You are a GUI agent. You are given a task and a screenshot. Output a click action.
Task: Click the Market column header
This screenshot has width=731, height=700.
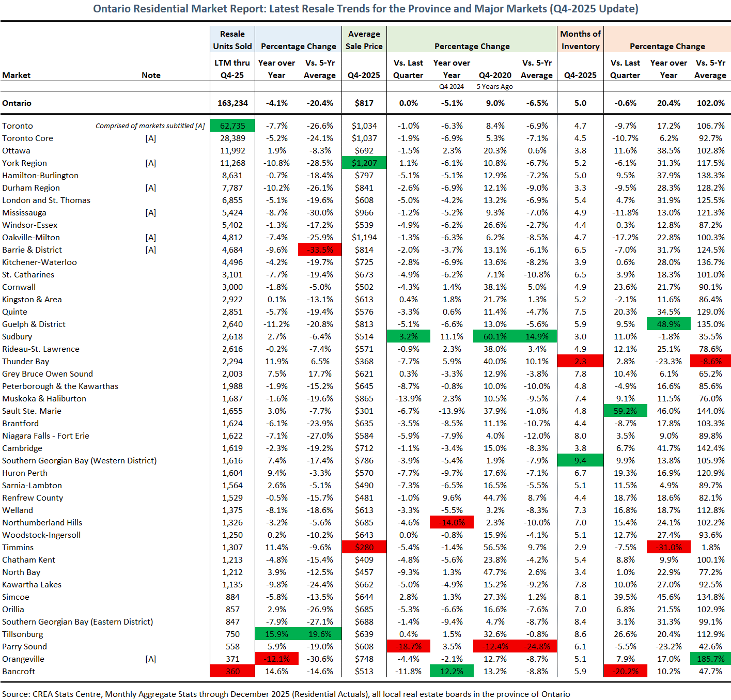(x=17, y=75)
